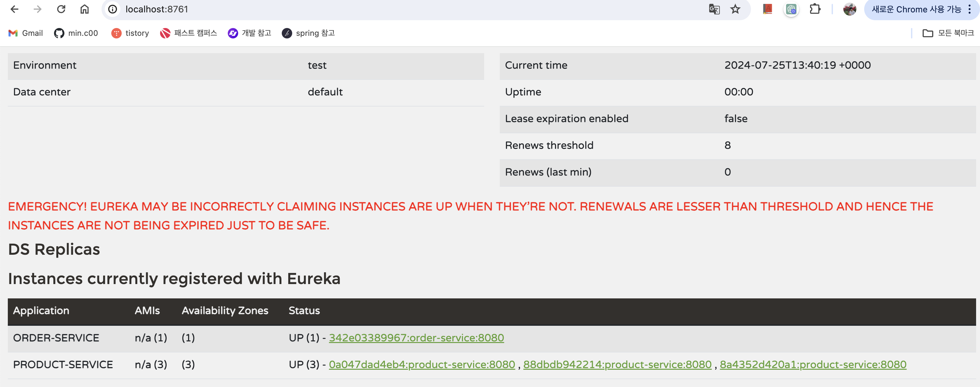
Task: Select the PRODUCT-SERVICE application cell
Action: coord(63,365)
